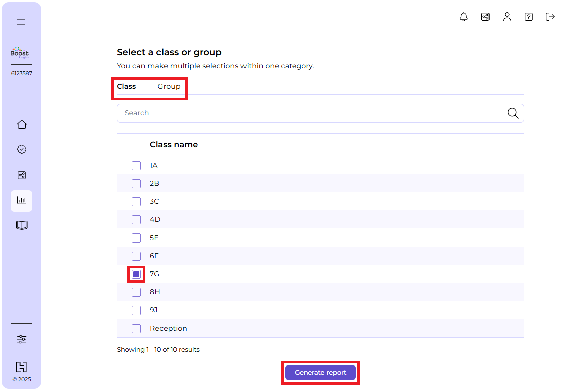Open the settings sliders icon
Image resolution: width=571 pixels, height=392 pixels.
pos(21,339)
